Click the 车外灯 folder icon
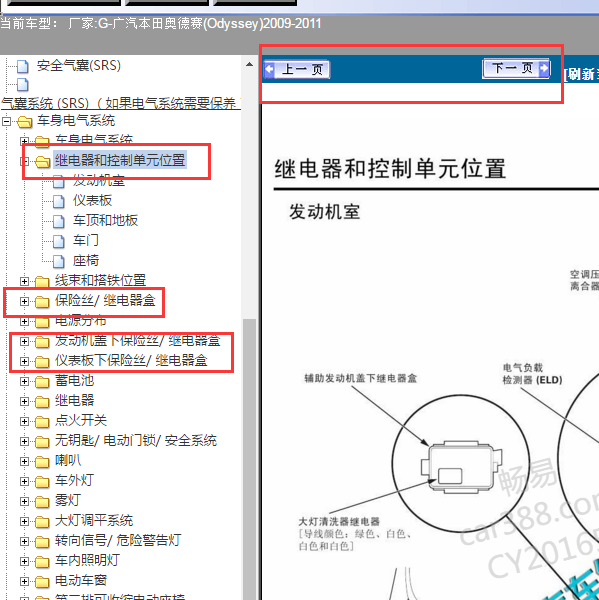 [42, 481]
